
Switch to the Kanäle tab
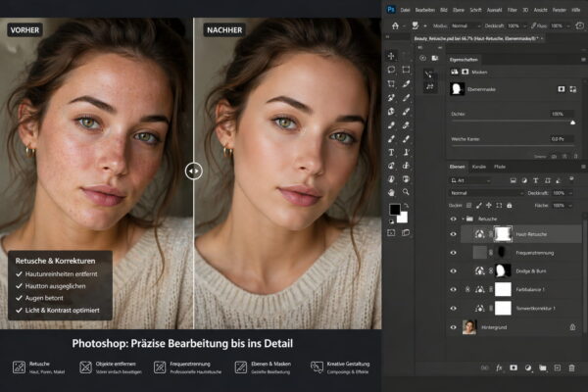pos(479,167)
